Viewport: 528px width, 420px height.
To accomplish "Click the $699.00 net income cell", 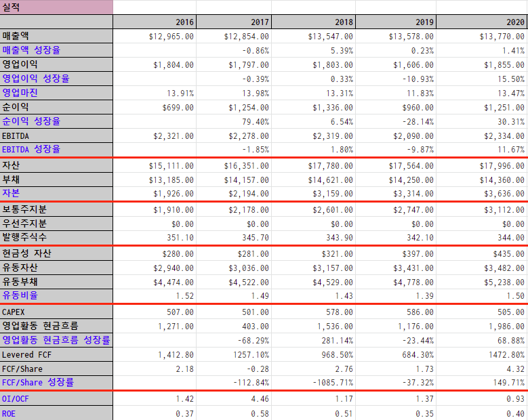I will click(155, 107).
